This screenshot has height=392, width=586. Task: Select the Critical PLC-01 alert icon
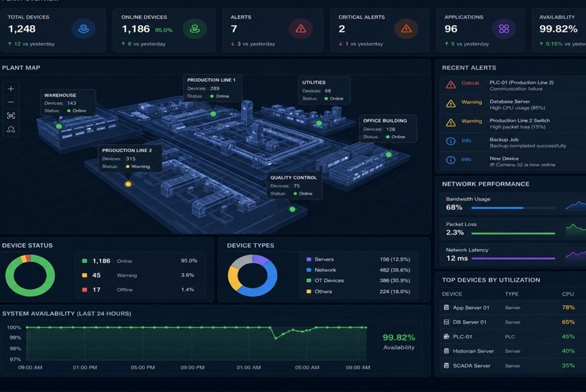(451, 85)
